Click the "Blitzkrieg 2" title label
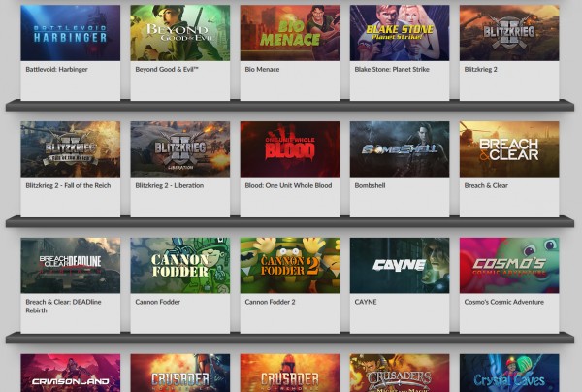 [481, 70]
